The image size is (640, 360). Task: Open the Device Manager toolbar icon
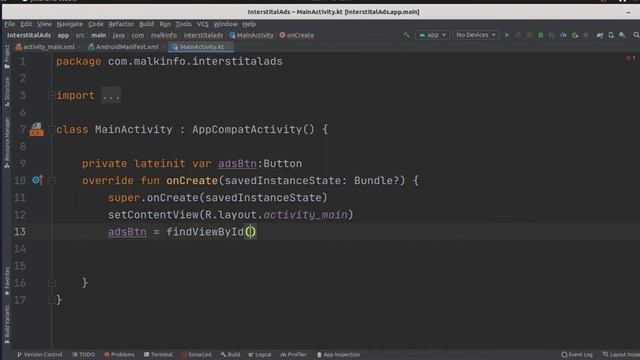click(611, 35)
